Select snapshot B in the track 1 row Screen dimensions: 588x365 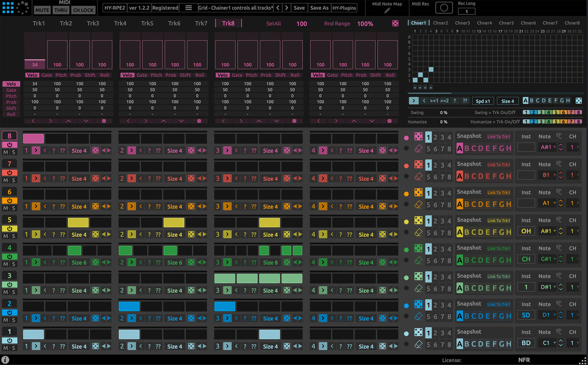[467, 344]
